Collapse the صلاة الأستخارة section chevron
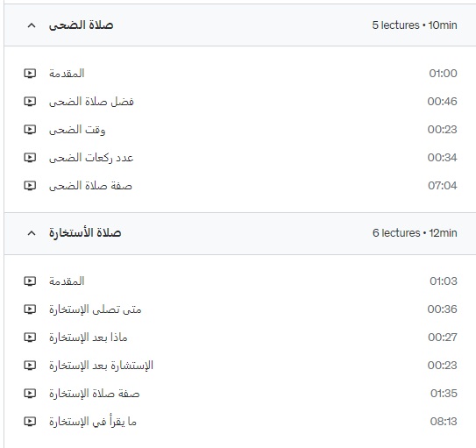 [32, 233]
